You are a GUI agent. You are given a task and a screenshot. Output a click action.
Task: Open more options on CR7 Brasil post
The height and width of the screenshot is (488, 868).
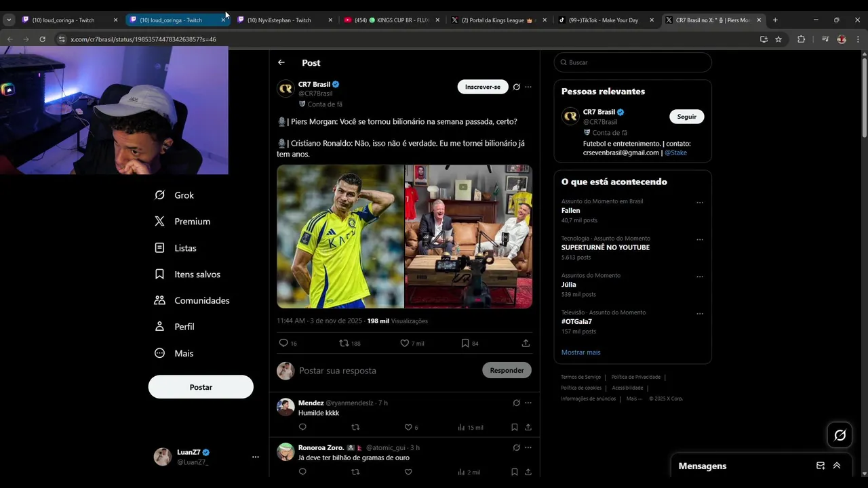point(528,87)
